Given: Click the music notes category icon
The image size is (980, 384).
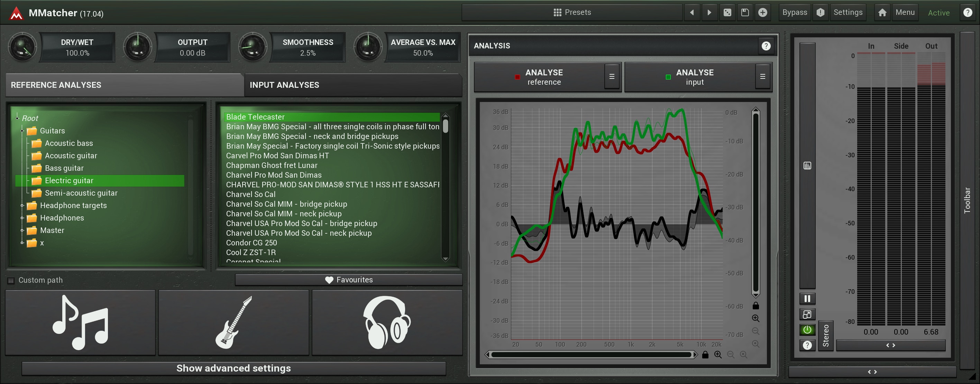Looking at the screenshot, I should click(x=80, y=322).
